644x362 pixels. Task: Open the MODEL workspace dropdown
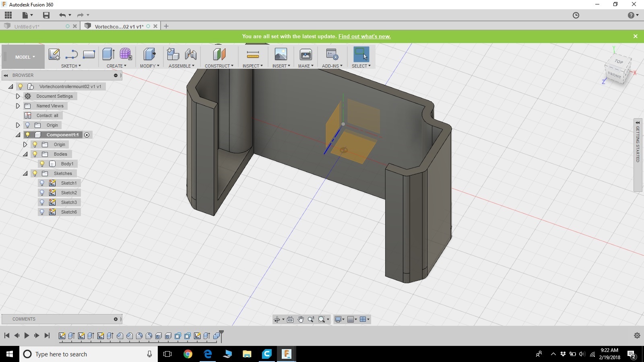(25, 57)
